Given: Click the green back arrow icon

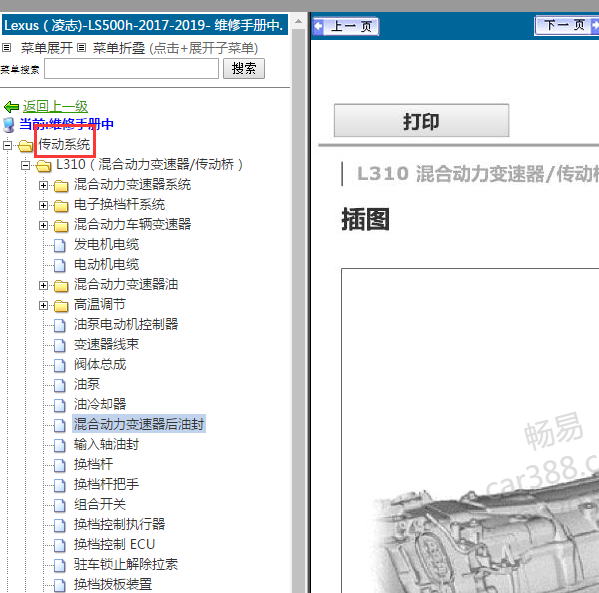Looking at the screenshot, I should click(x=11, y=107).
